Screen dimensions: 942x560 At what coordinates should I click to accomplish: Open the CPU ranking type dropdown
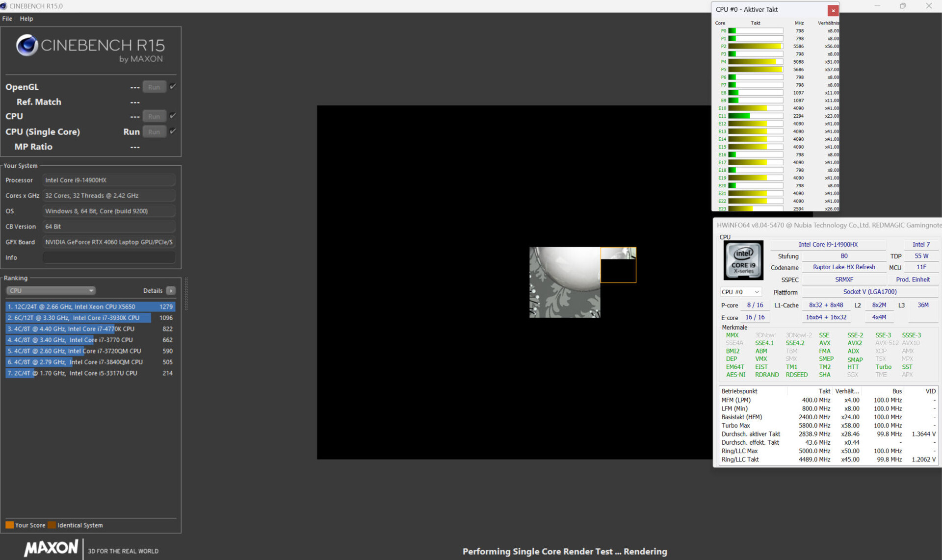coord(51,291)
